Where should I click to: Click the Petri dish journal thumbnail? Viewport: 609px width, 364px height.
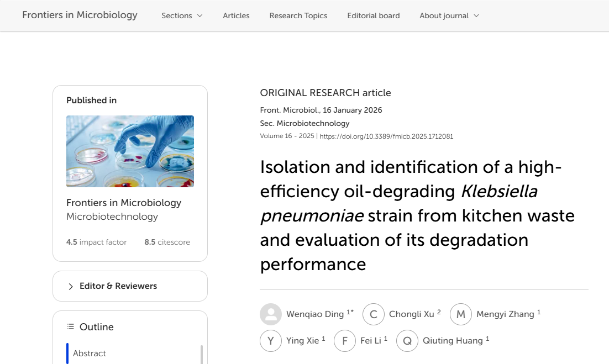(130, 151)
